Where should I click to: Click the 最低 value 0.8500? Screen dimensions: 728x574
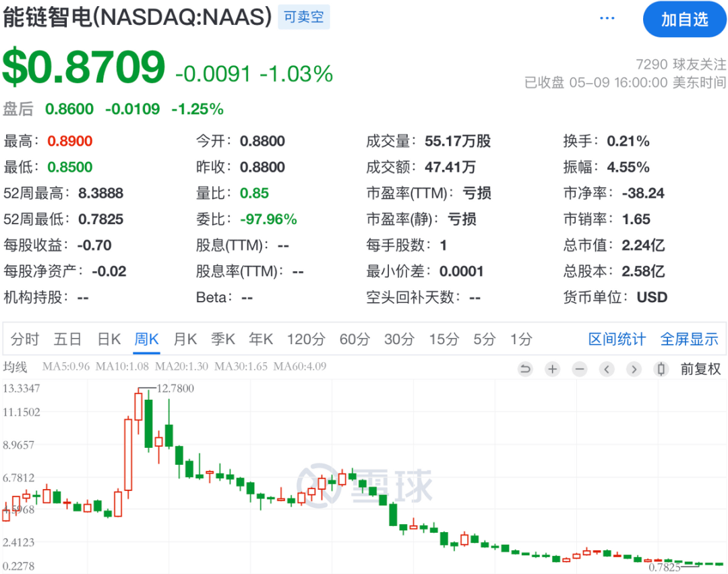click(70, 167)
